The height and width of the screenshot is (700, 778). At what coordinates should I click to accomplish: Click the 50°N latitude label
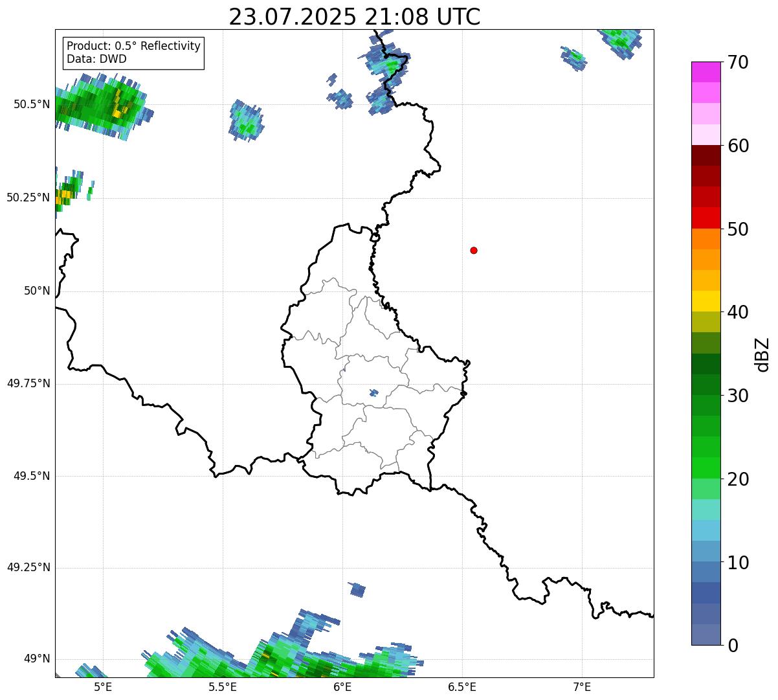point(37,291)
